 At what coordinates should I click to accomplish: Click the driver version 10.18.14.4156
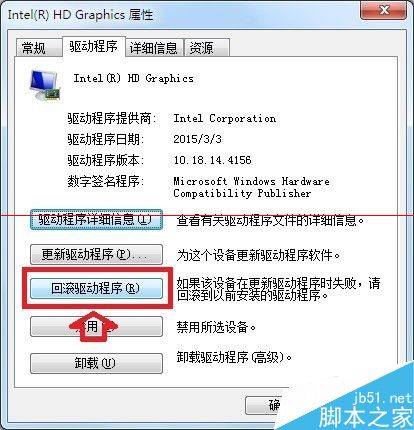pos(212,160)
